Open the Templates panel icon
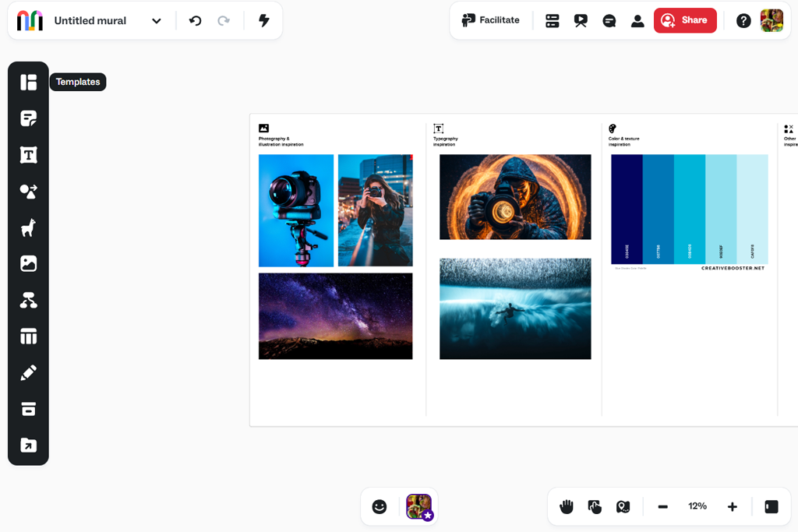This screenshot has width=798, height=532. pyautogui.click(x=29, y=82)
